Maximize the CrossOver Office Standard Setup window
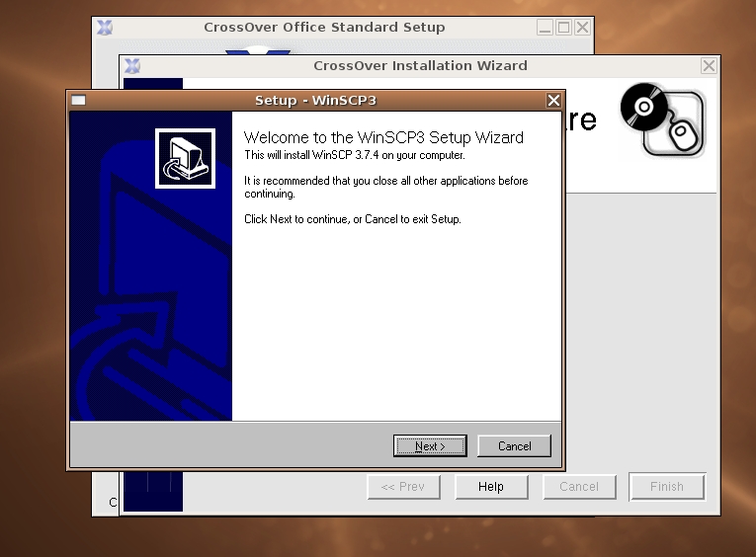756x557 pixels. [x=563, y=28]
